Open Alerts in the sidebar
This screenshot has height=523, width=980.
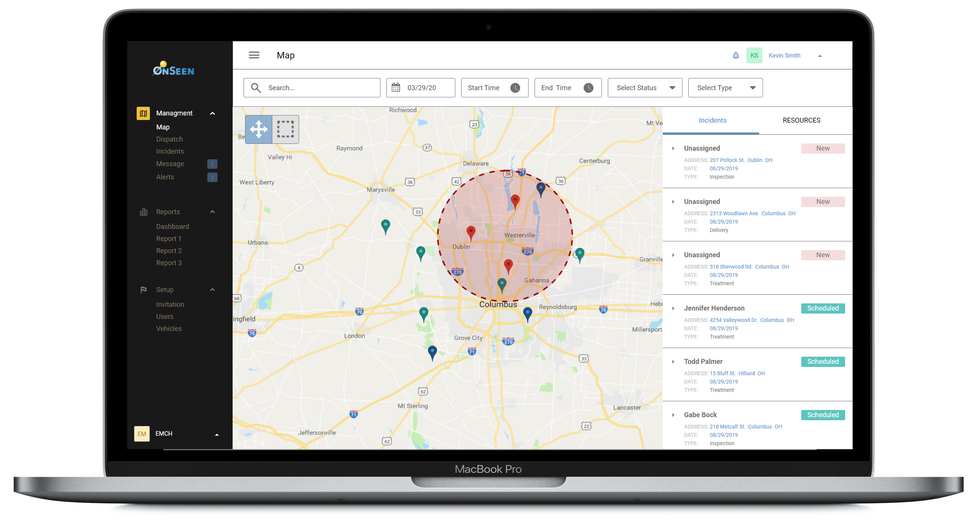[165, 177]
